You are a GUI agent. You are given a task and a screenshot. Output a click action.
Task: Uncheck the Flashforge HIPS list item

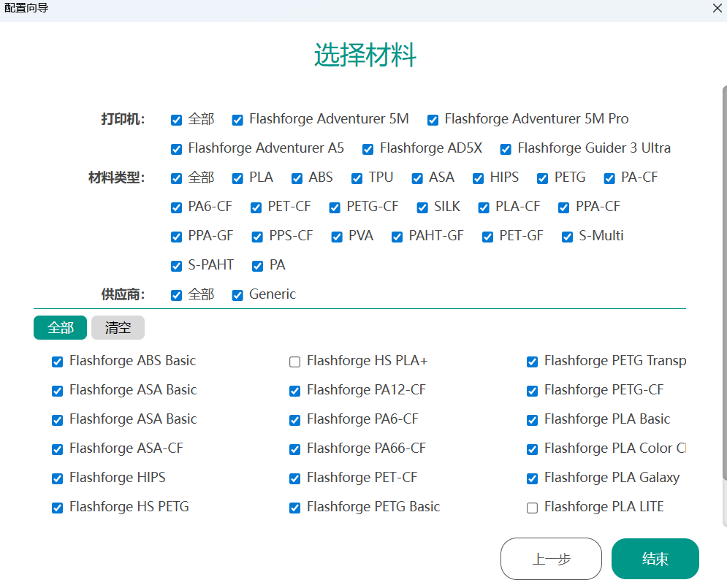(x=57, y=478)
